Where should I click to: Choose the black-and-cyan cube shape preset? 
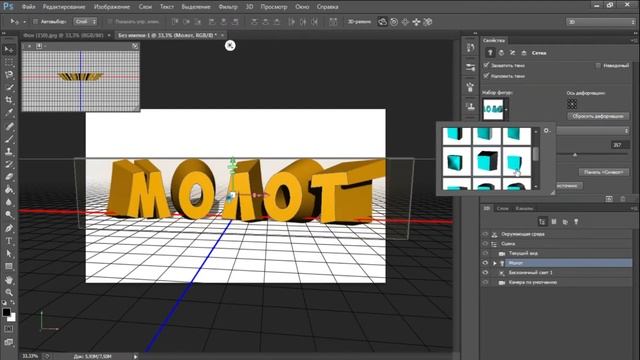487,162
